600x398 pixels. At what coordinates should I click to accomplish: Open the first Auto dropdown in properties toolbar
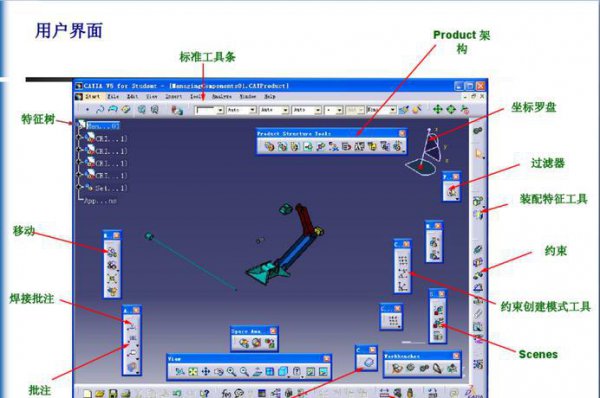coord(241,110)
